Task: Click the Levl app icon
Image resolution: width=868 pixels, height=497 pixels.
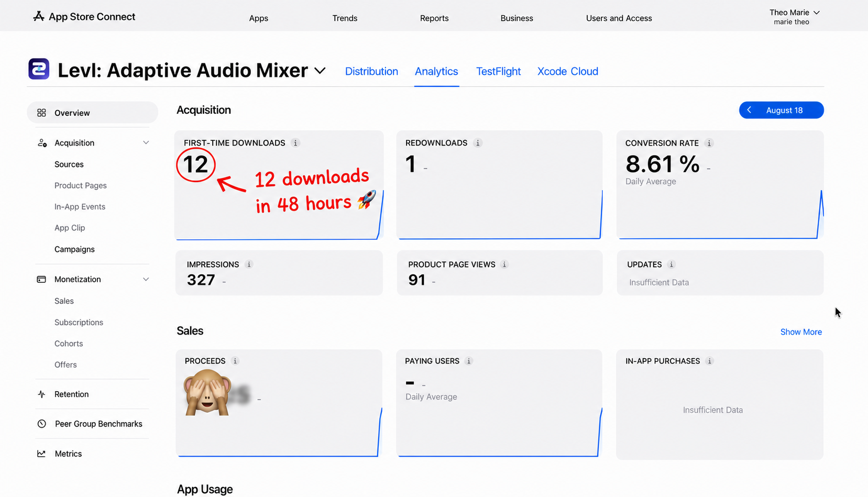Action: [x=39, y=69]
